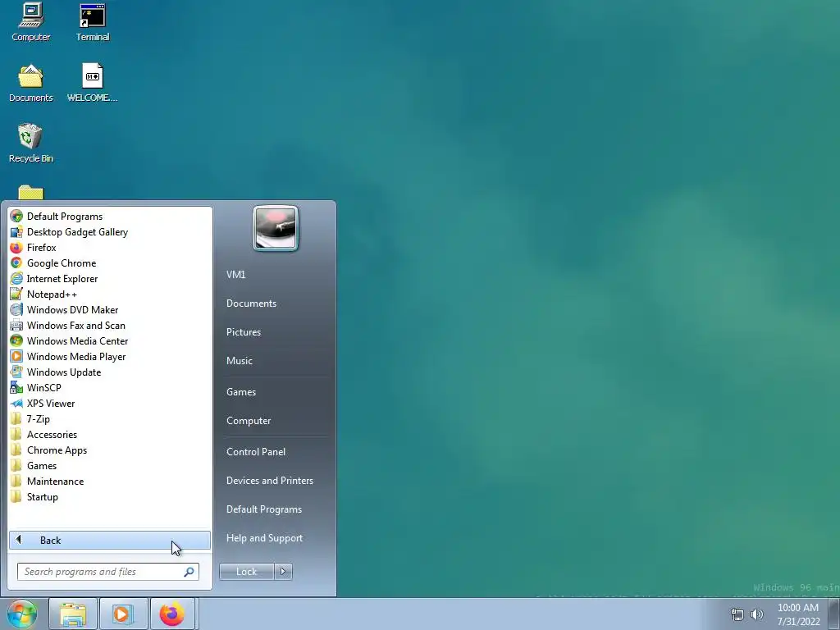Open Documents in the Start menu right pane
Viewport: 840px width, 630px height.
[251, 304]
